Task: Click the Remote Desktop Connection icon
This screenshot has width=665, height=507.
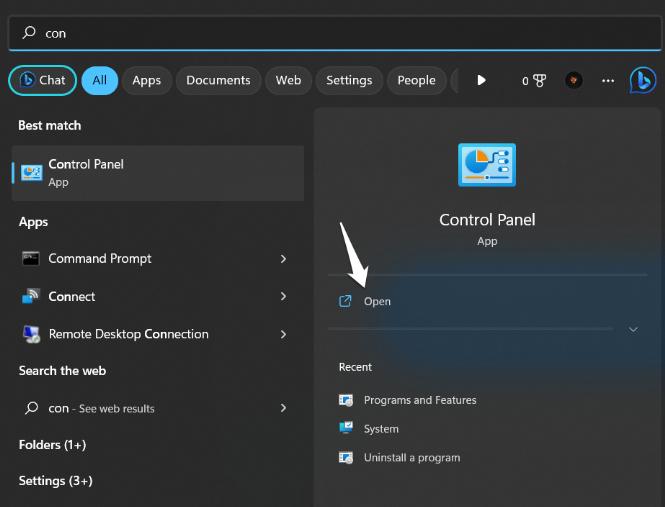Action: click(31, 334)
